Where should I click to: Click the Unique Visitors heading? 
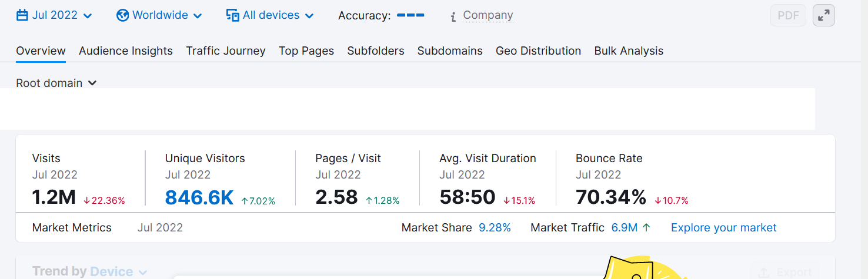click(x=205, y=158)
